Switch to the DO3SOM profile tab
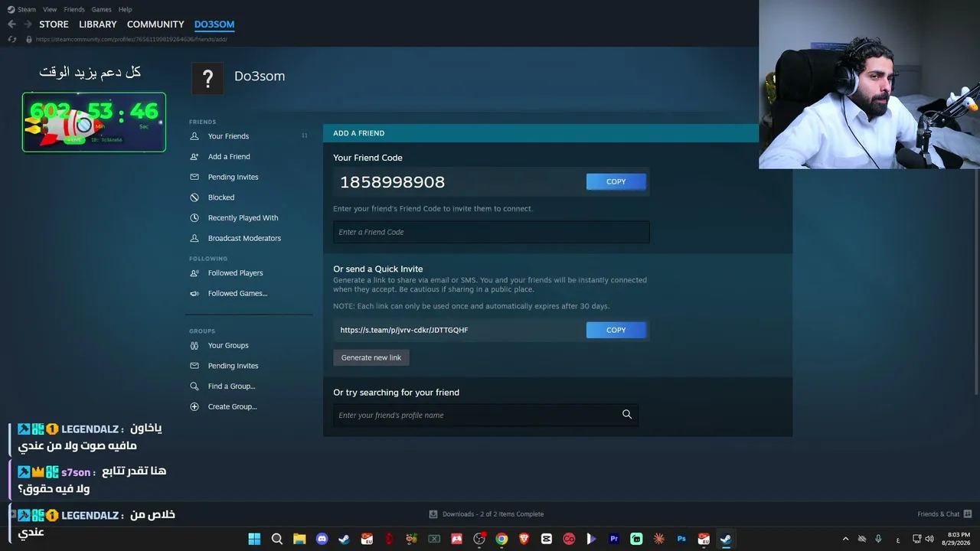The width and height of the screenshot is (980, 551). click(214, 24)
